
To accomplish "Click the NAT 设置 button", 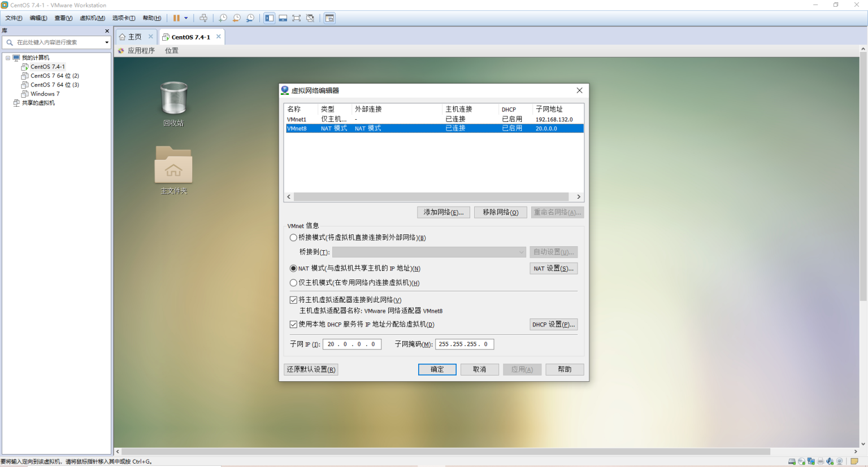I will (x=553, y=269).
